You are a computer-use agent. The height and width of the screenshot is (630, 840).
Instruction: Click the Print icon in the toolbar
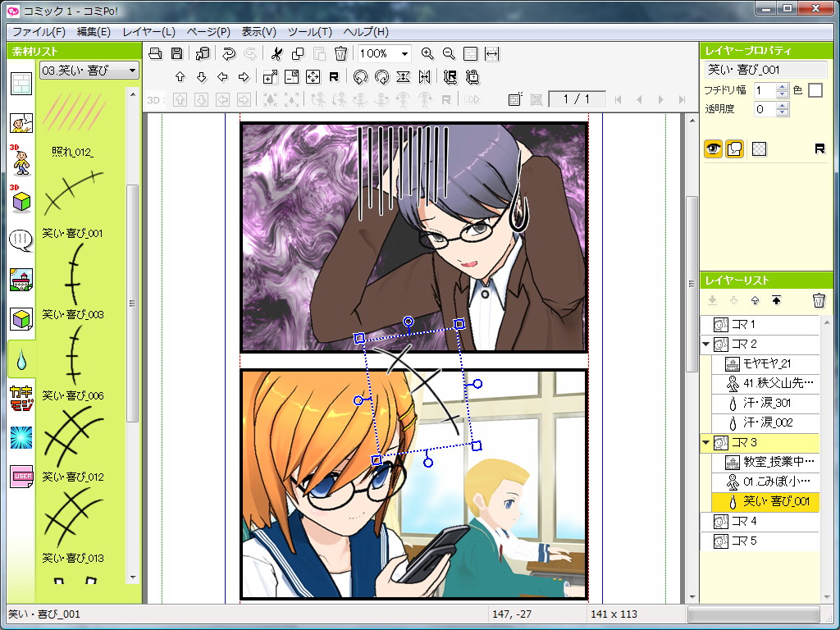155,53
